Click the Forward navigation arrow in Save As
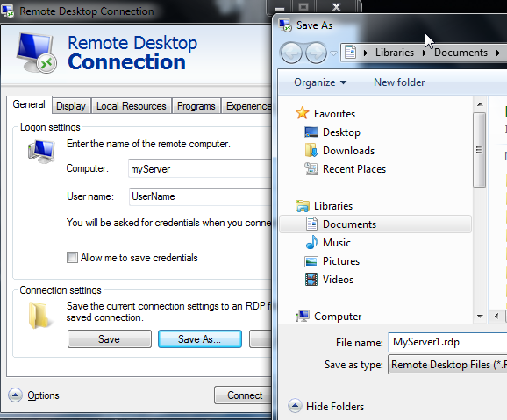The image size is (507, 420). point(316,53)
